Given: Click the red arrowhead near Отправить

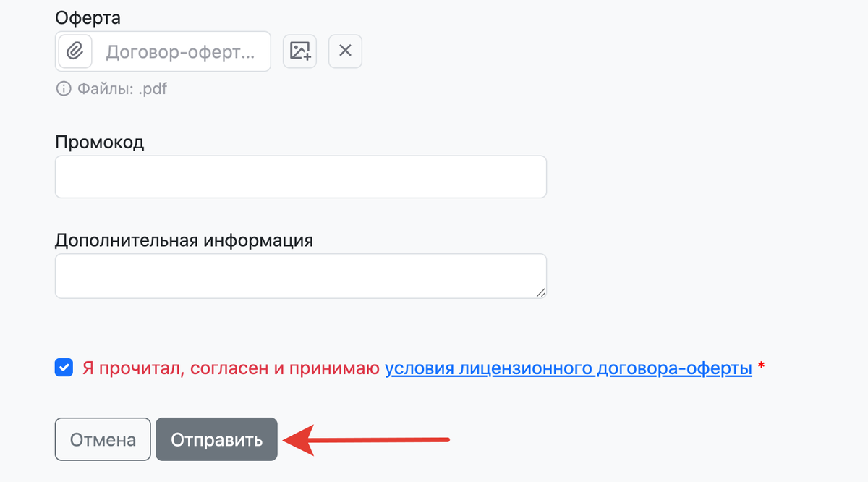Looking at the screenshot, I should pos(297,439).
